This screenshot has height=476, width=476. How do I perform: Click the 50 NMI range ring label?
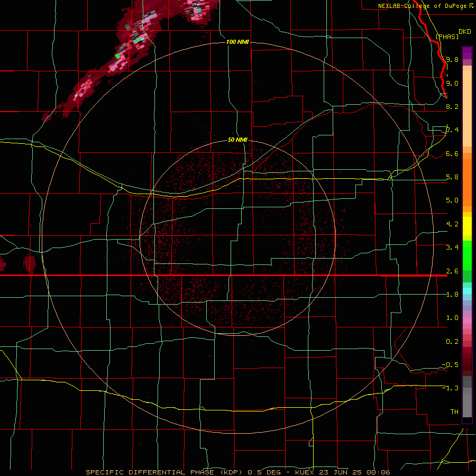(237, 140)
